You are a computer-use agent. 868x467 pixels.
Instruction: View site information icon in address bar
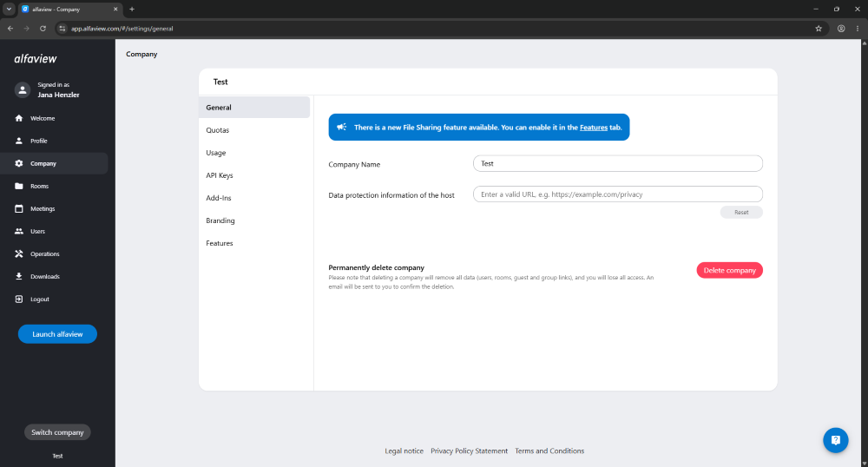[62, 29]
